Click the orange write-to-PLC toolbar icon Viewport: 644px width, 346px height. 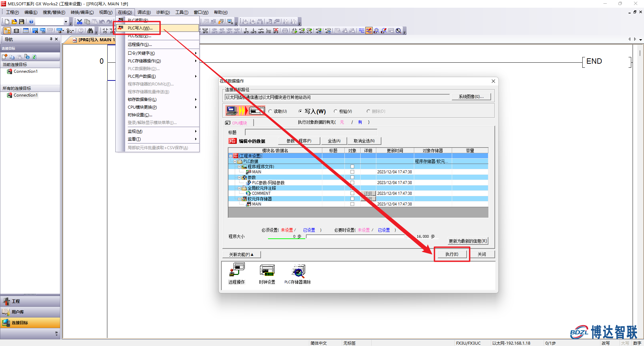221,22
